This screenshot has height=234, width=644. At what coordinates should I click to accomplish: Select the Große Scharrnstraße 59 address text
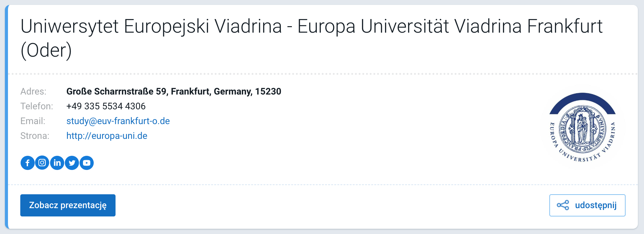[174, 91]
